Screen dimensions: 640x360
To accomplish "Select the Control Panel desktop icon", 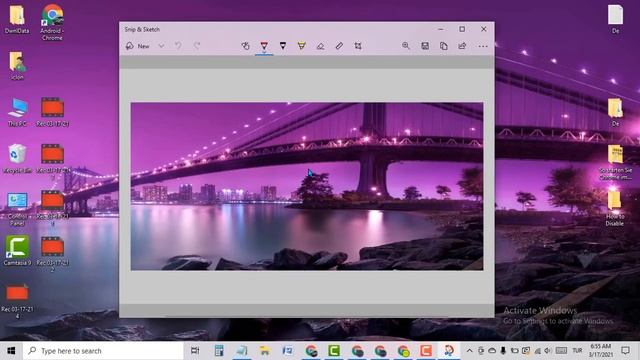I will click(x=17, y=209).
